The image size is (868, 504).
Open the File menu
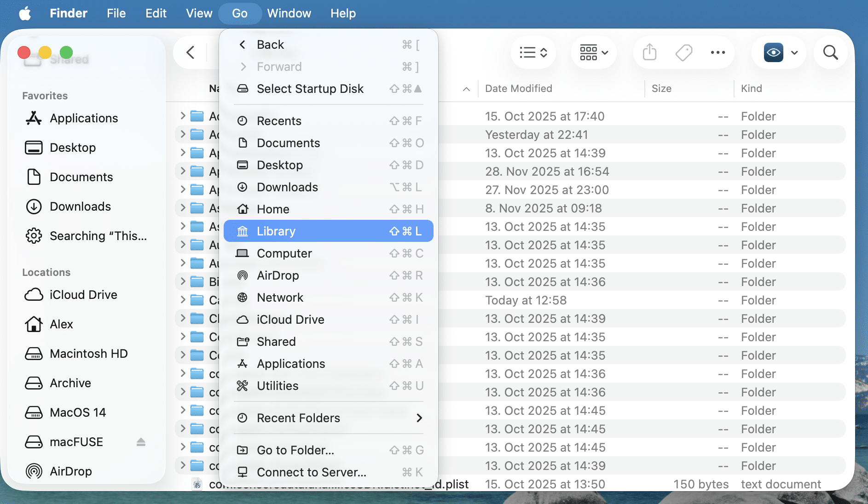pyautogui.click(x=116, y=13)
